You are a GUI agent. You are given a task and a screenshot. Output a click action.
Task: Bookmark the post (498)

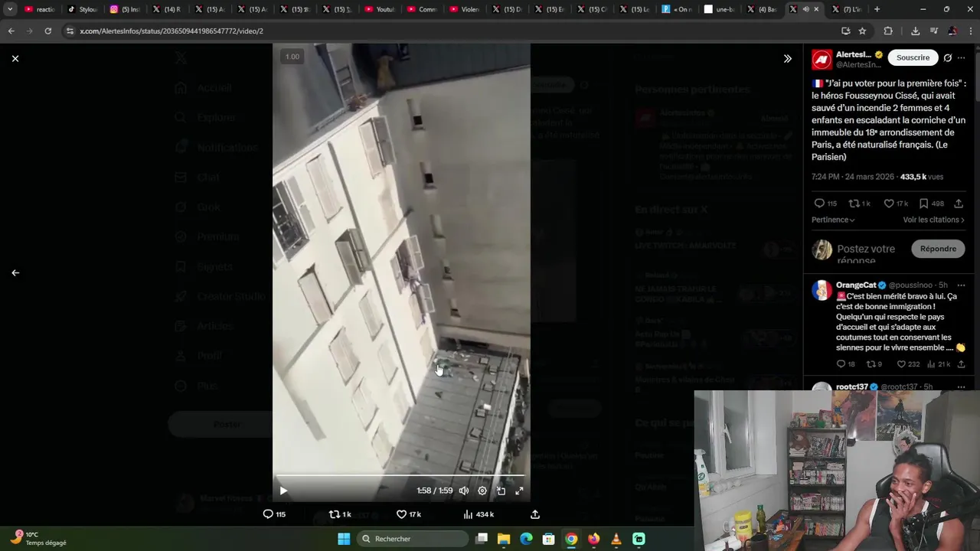point(931,204)
